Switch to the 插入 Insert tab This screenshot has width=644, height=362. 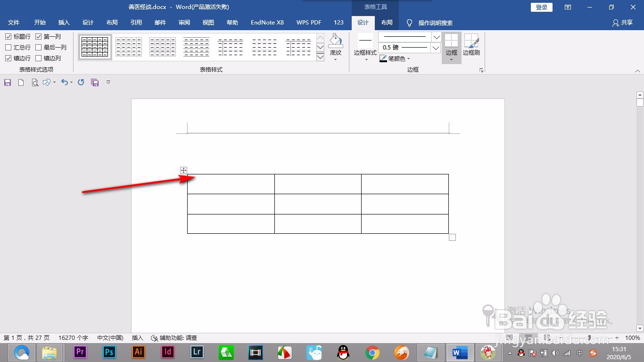tap(64, 23)
